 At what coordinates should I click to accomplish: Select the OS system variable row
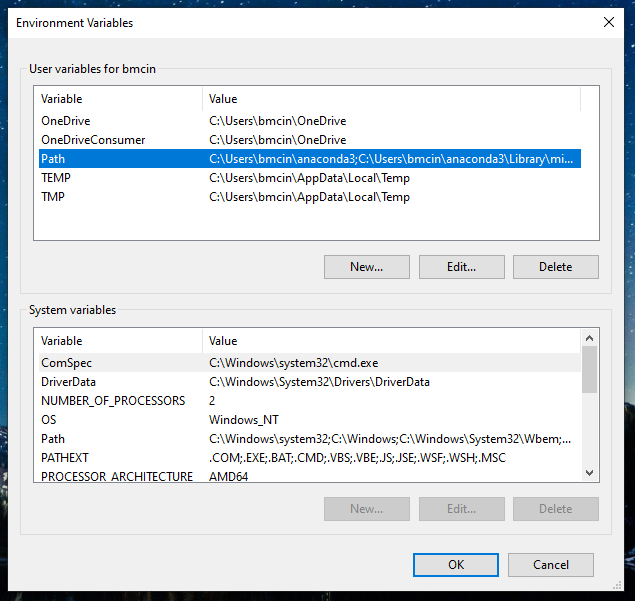49,420
